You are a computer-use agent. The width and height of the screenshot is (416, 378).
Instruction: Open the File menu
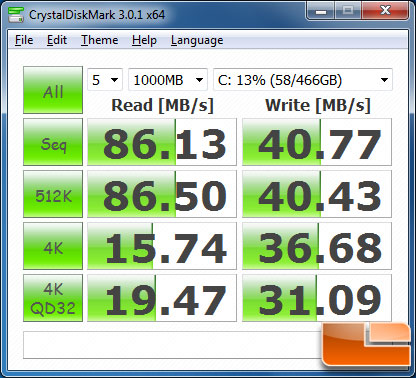pos(24,40)
